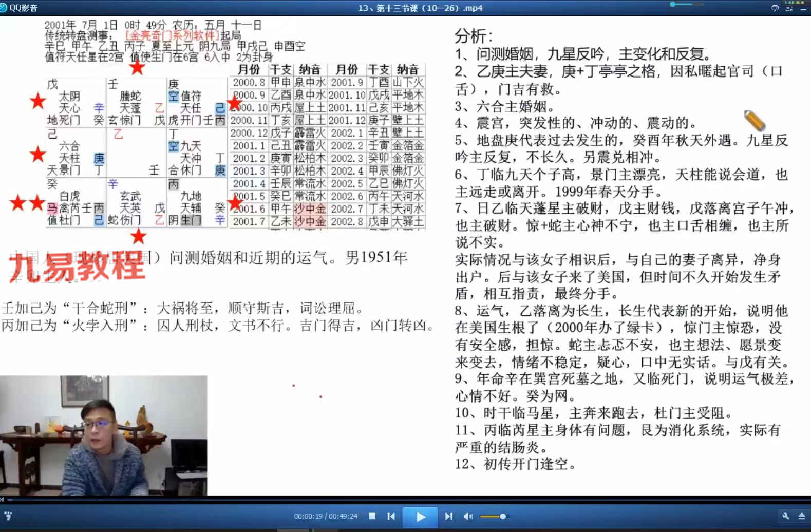The width and height of the screenshot is (811, 532).
Task: Click the 九天 text in the right palace
Action: coord(191,146)
